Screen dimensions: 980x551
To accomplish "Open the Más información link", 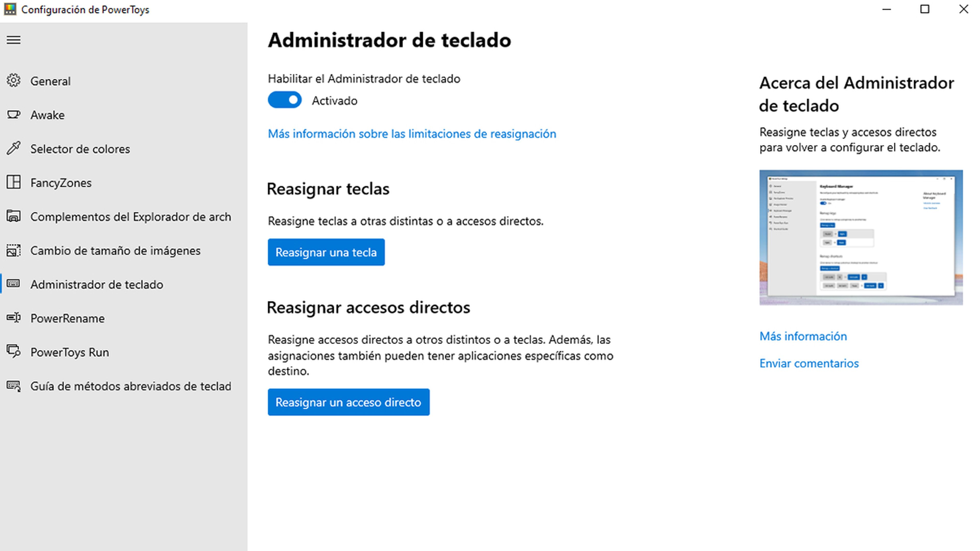I will pyautogui.click(x=803, y=336).
